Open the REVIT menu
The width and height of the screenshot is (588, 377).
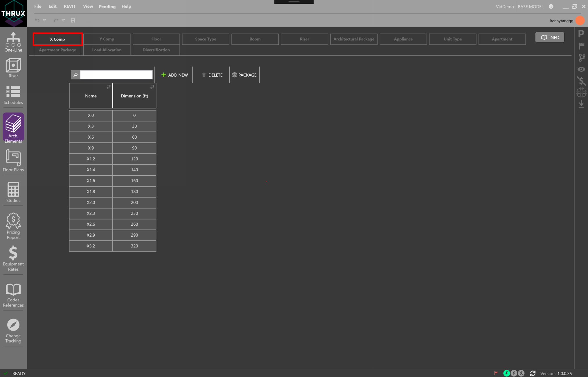click(x=70, y=6)
